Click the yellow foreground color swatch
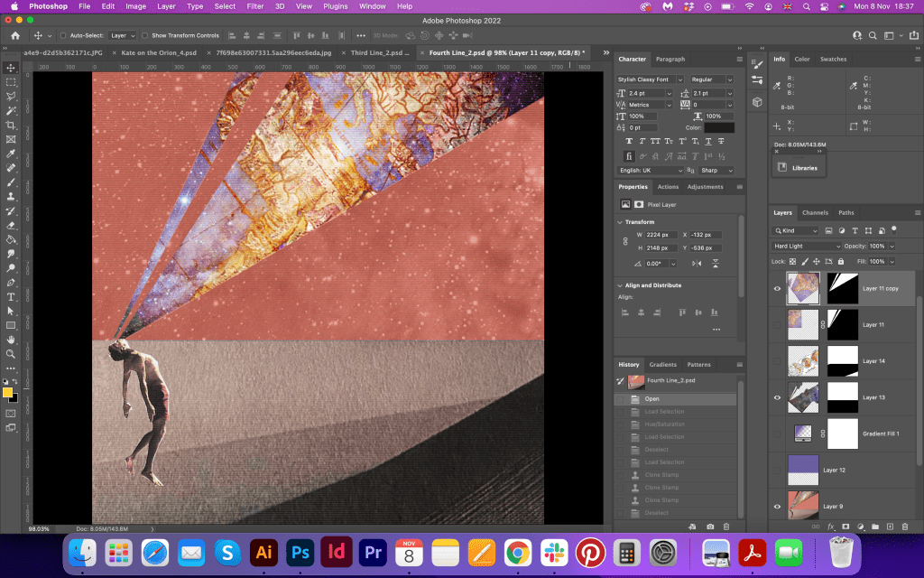 coord(7,392)
